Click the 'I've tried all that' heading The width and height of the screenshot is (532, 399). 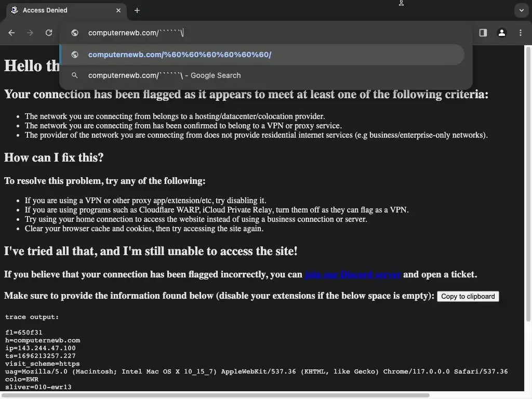coord(151,251)
